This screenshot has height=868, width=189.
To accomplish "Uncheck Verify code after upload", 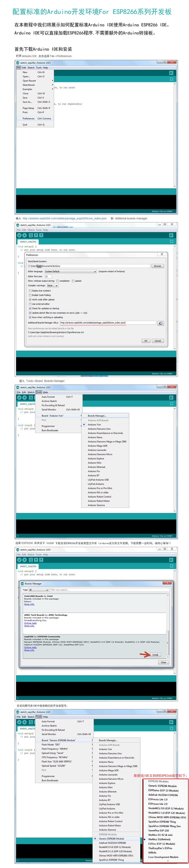I will pyautogui.click(x=30, y=299).
